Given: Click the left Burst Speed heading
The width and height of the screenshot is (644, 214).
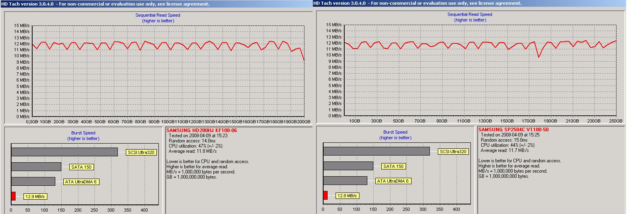Looking at the screenshot, I should tap(83, 133).
